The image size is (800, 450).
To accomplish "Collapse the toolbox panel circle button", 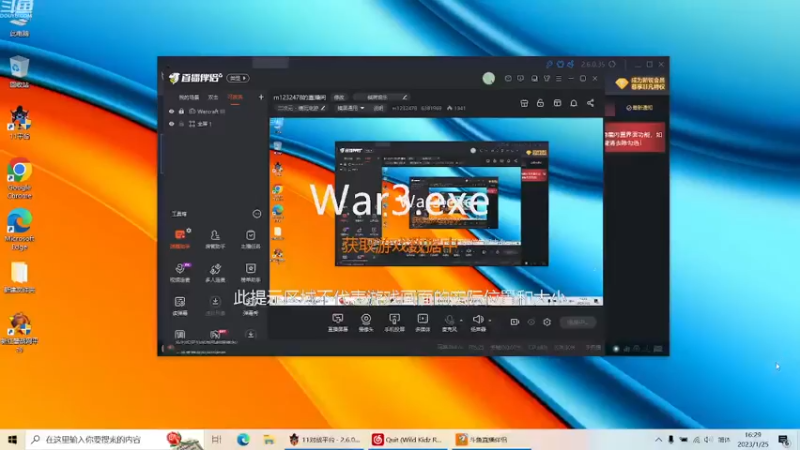I will (x=257, y=214).
